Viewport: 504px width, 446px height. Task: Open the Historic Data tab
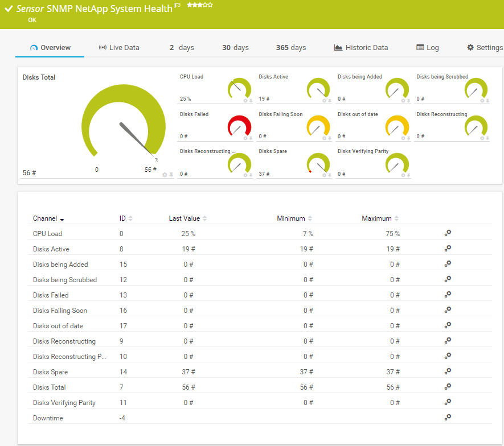point(361,48)
